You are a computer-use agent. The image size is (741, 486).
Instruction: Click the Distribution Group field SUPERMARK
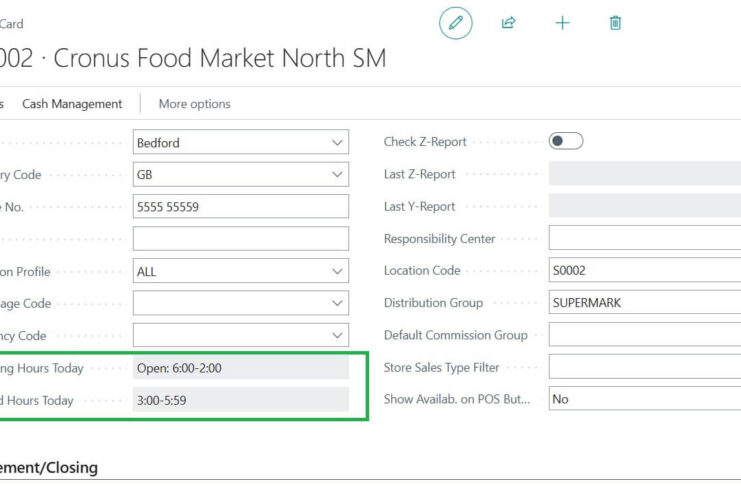coord(645,302)
